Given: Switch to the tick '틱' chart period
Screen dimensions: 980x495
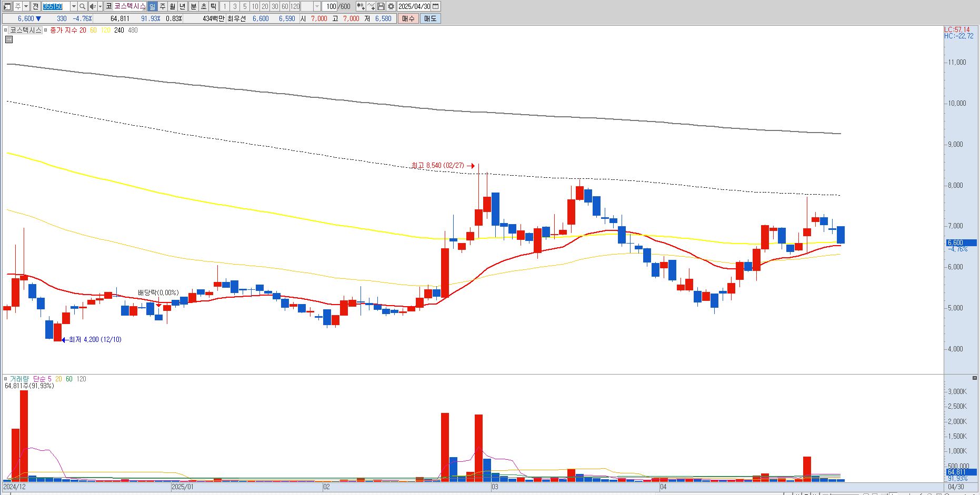Looking at the screenshot, I should (x=213, y=6).
